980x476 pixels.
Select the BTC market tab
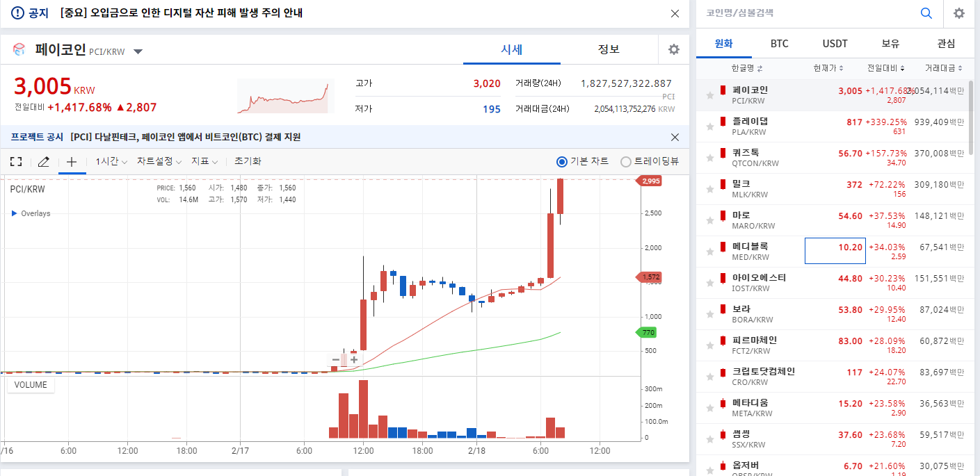[x=779, y=43]
